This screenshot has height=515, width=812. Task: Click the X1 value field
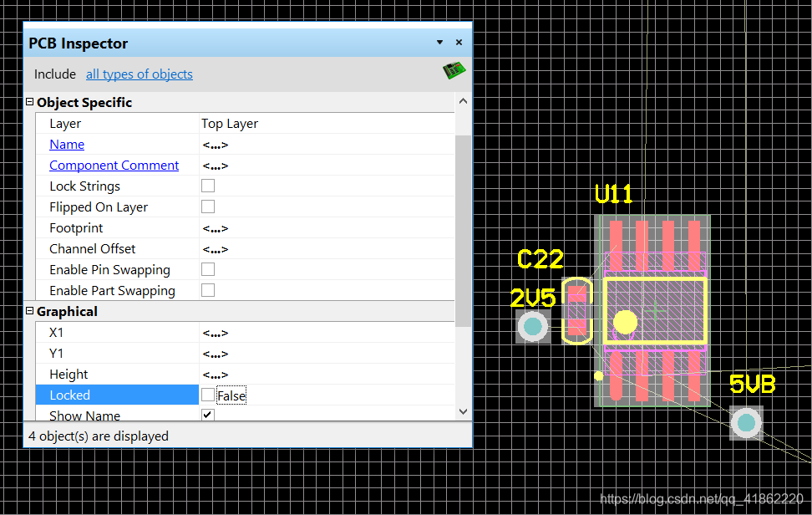(x=327, y=333)
